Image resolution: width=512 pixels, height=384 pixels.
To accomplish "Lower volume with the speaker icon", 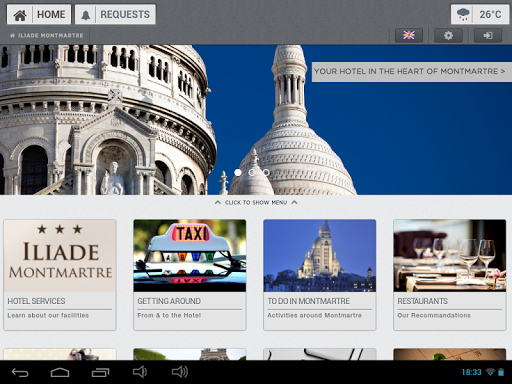I will point(140,372).
